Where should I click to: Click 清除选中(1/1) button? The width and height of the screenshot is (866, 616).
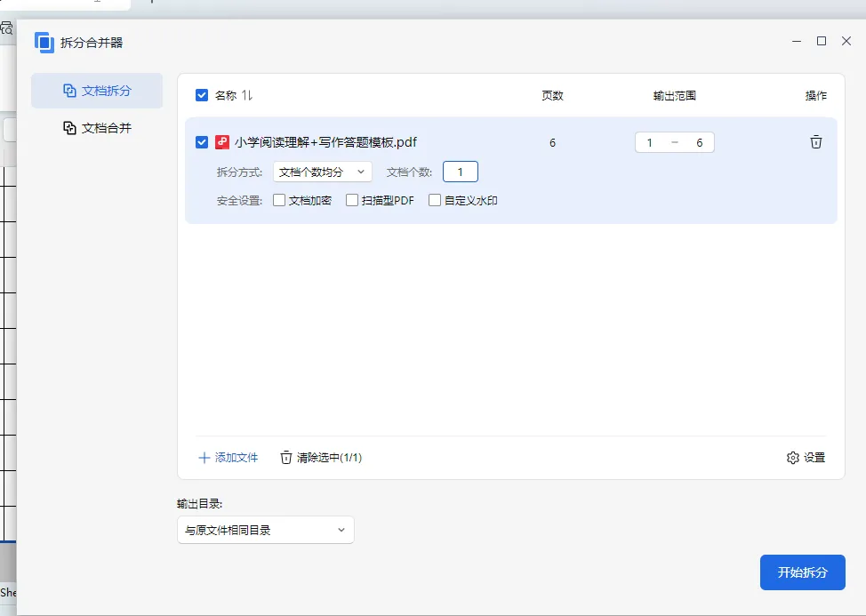point(321,458)
